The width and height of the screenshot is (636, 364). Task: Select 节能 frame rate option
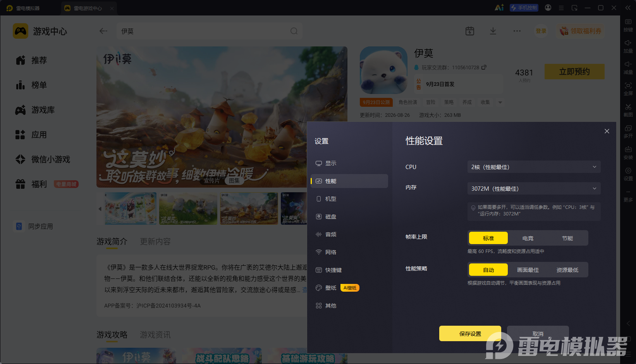(567, 238)
